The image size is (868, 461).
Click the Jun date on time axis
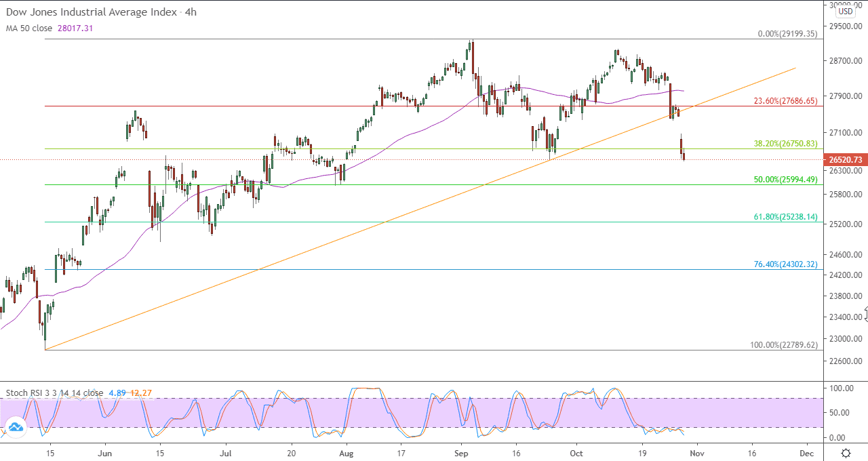pyautogui.click(x=105, y=452)
